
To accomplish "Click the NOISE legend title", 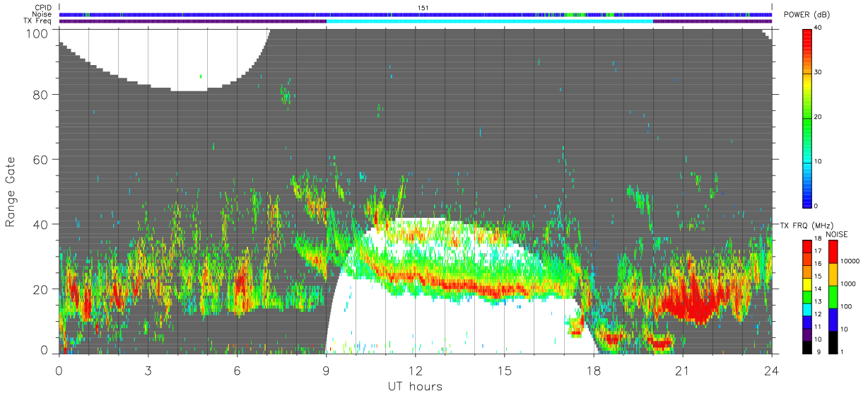I will 836,234.
